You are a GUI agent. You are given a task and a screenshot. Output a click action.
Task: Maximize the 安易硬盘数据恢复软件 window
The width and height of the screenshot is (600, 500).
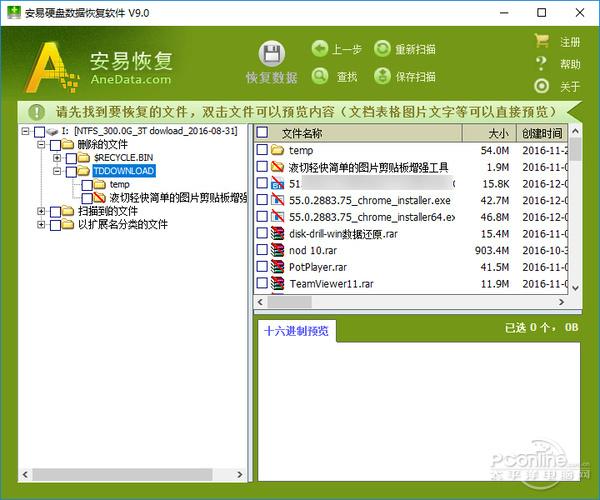click(x=541, y=13)
